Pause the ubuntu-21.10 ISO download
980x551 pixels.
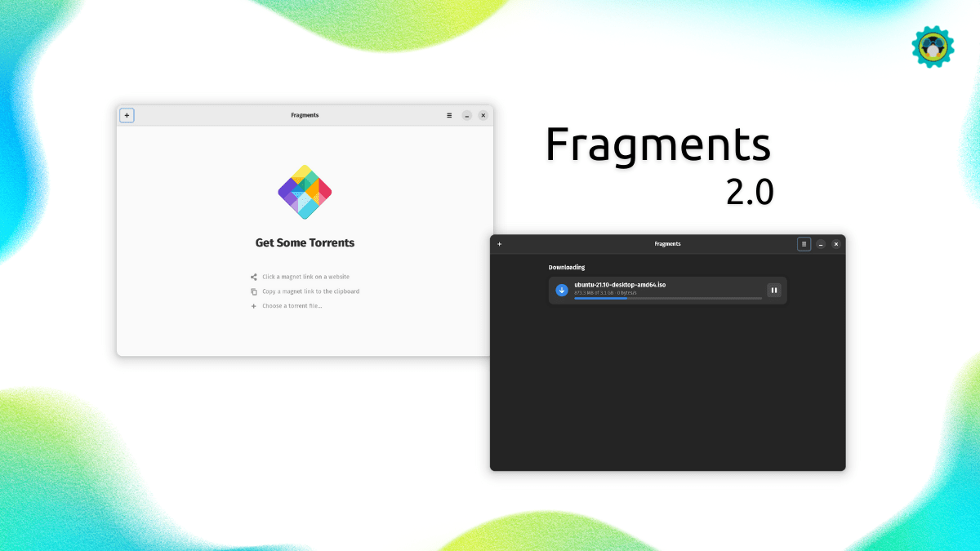[x=773, y=290]
